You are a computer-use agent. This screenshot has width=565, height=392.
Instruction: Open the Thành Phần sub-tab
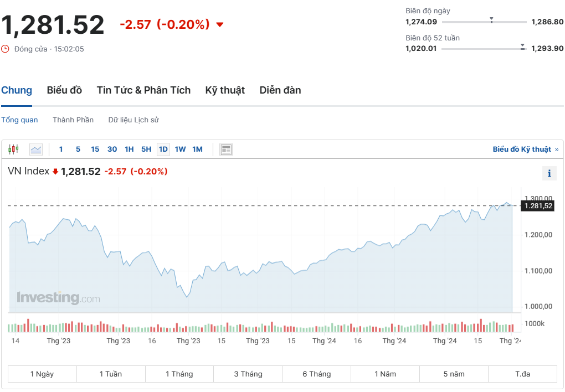point(73,120)
